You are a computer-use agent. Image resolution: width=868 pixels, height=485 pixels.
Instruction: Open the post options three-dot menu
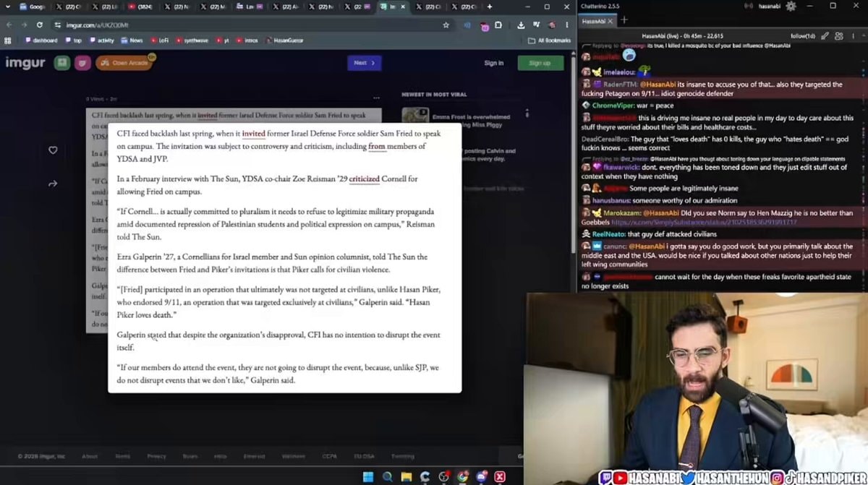point(376,98)
